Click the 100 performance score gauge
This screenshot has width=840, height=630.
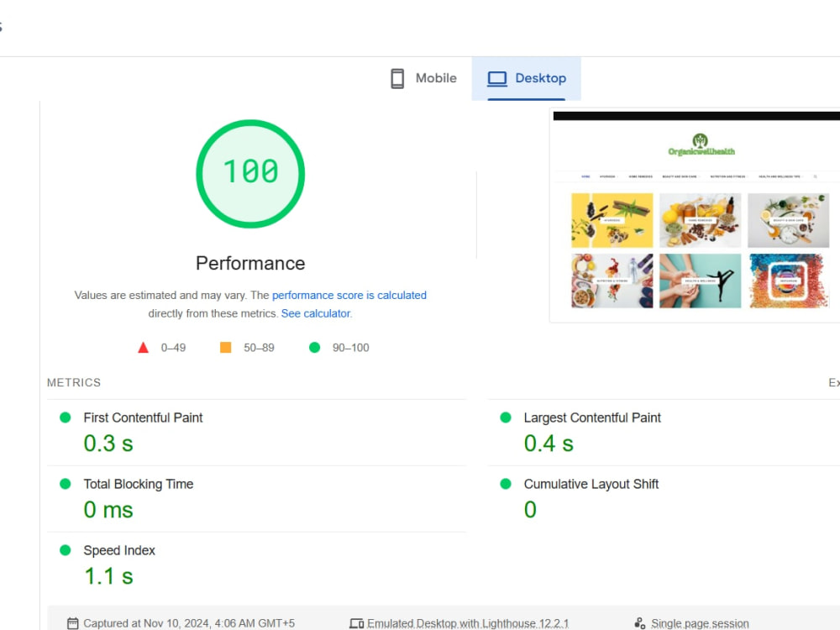[250, 174]
